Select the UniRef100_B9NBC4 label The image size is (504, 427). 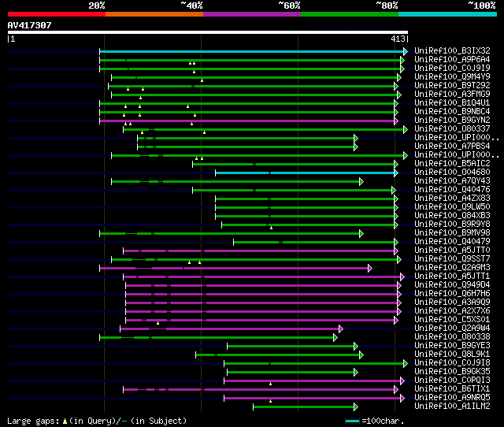click(x=452, y=112)
